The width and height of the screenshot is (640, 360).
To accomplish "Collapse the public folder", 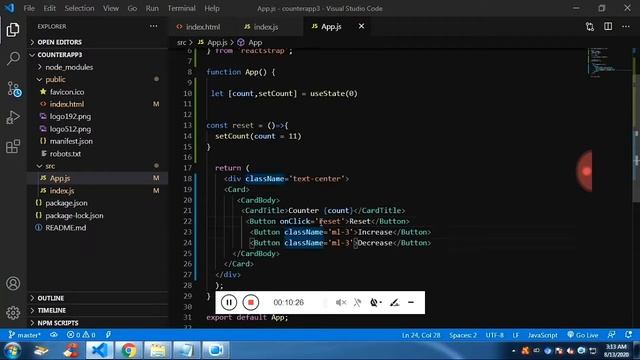I will [98, 79].
